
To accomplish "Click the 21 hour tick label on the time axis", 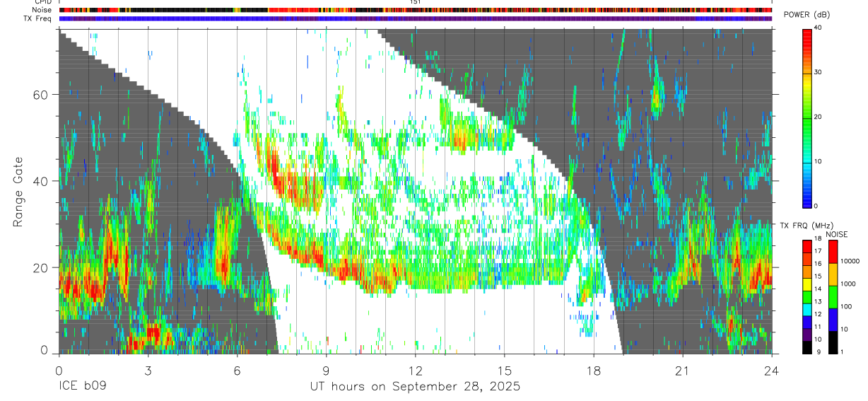I will click(683, 371).
